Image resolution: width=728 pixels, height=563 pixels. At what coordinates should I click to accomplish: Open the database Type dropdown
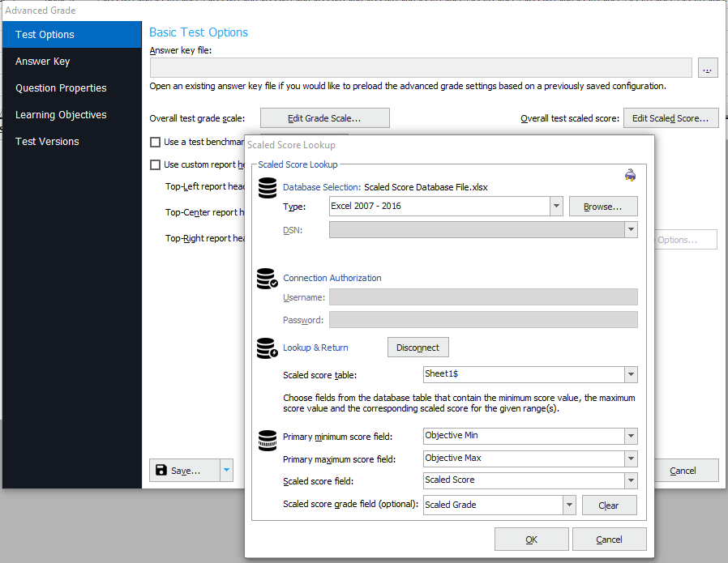point(556,206)
